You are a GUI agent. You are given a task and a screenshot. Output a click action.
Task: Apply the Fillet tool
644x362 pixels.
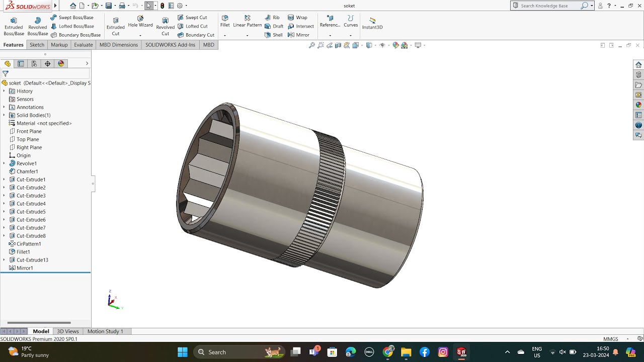pos(225,21)
